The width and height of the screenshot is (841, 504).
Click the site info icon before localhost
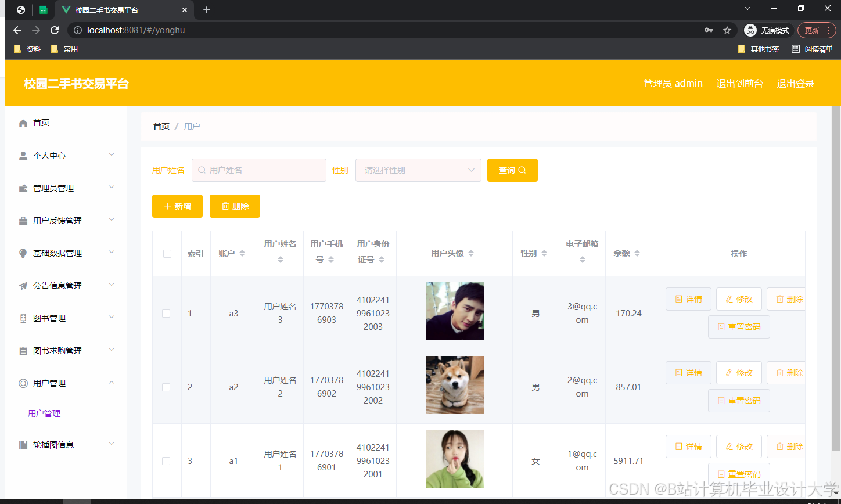(x=78, y=30)
